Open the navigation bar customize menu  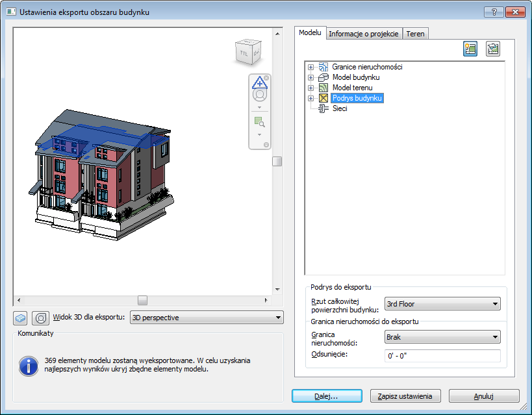266,145
